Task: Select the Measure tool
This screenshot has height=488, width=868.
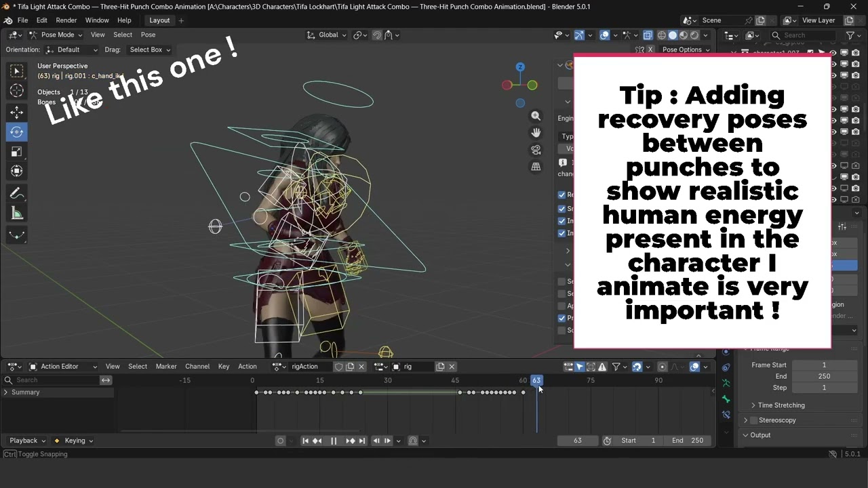Action: pos(17,213)
